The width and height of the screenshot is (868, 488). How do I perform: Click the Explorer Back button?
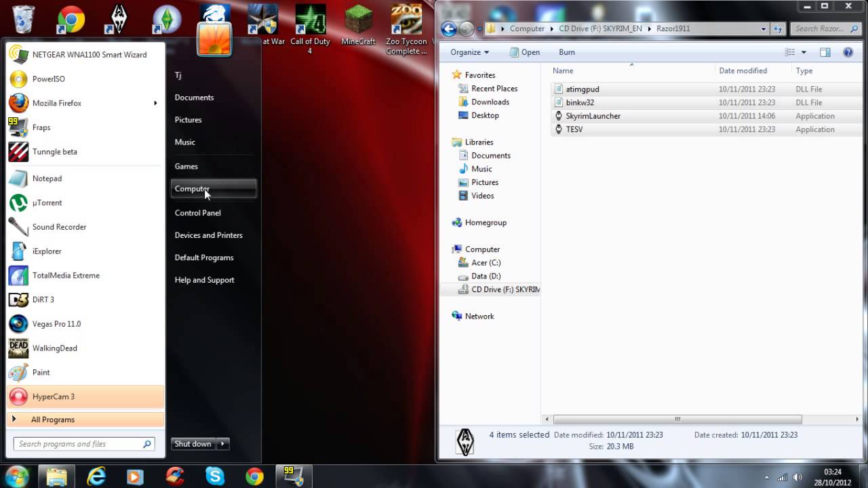coord(448,28)
